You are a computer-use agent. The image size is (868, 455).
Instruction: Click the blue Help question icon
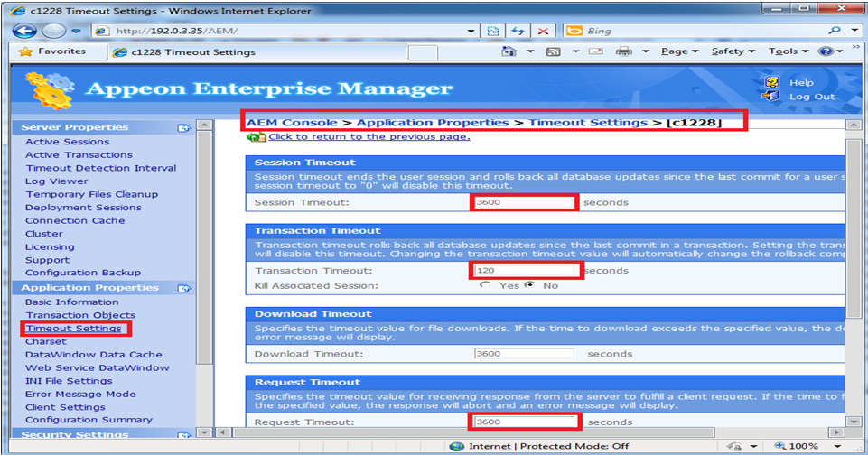[x=826, y=51]
